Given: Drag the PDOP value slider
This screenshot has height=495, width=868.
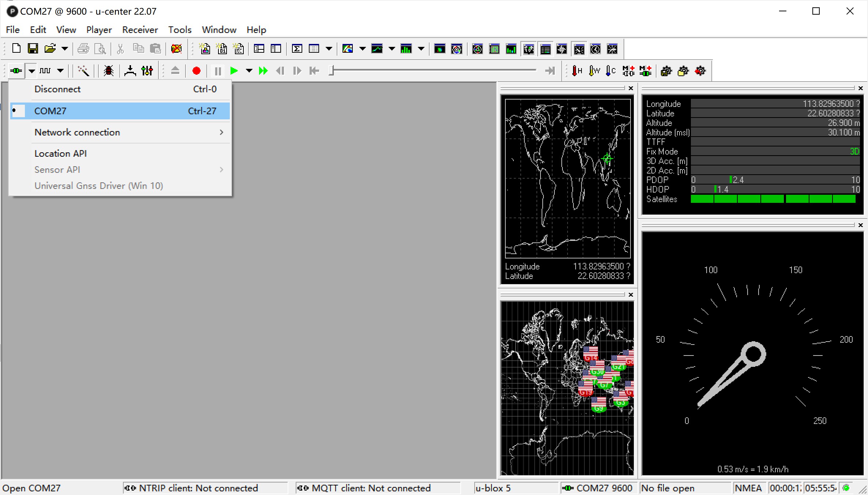Looking at the screenshot, I should (729, 179).
